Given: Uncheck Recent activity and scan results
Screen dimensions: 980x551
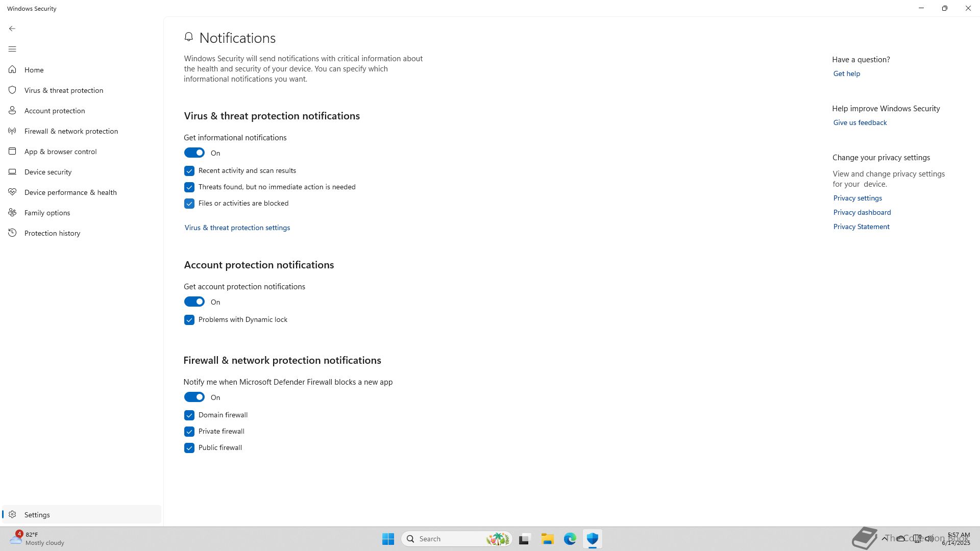Looking at the screenshot, I should (189, 171).
